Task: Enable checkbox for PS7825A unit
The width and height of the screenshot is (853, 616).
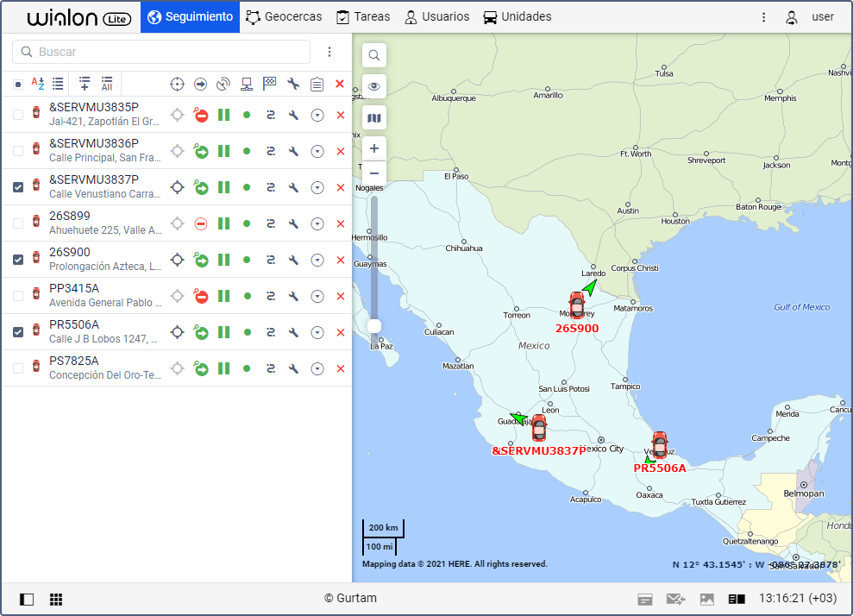Action: [x=18, y=368]
